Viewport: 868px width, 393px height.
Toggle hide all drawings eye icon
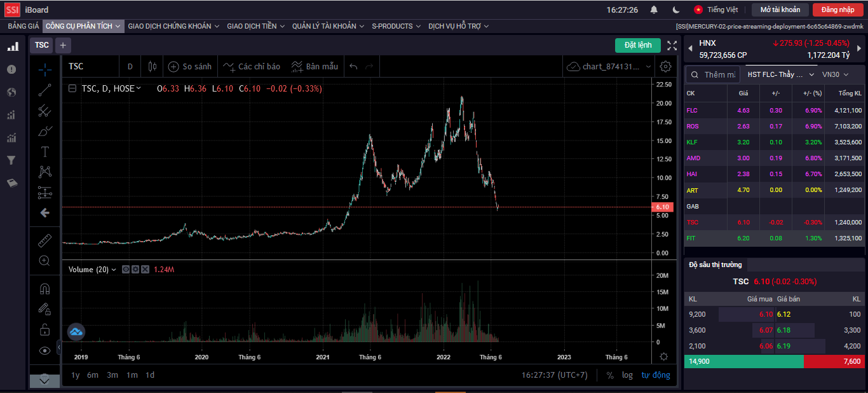(x=44, y=350)
